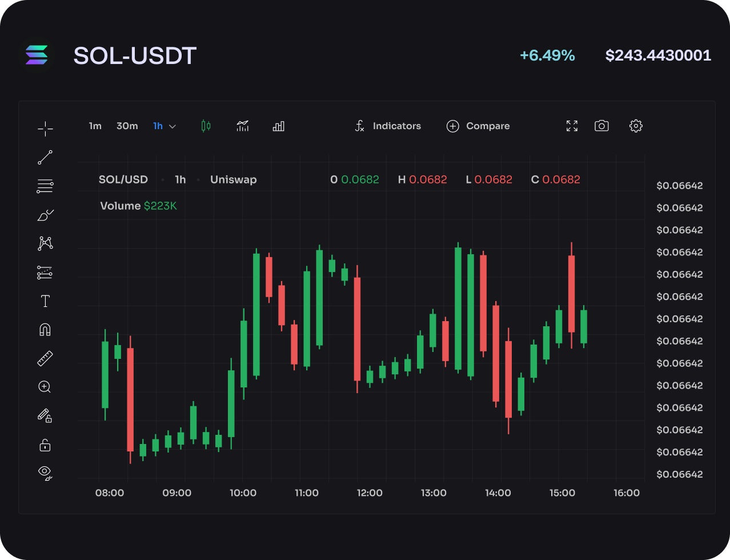The width and height of the screenshot is (730, 560).
Task: Pick the ruler measure tool
Action: (x=45, y=358)
